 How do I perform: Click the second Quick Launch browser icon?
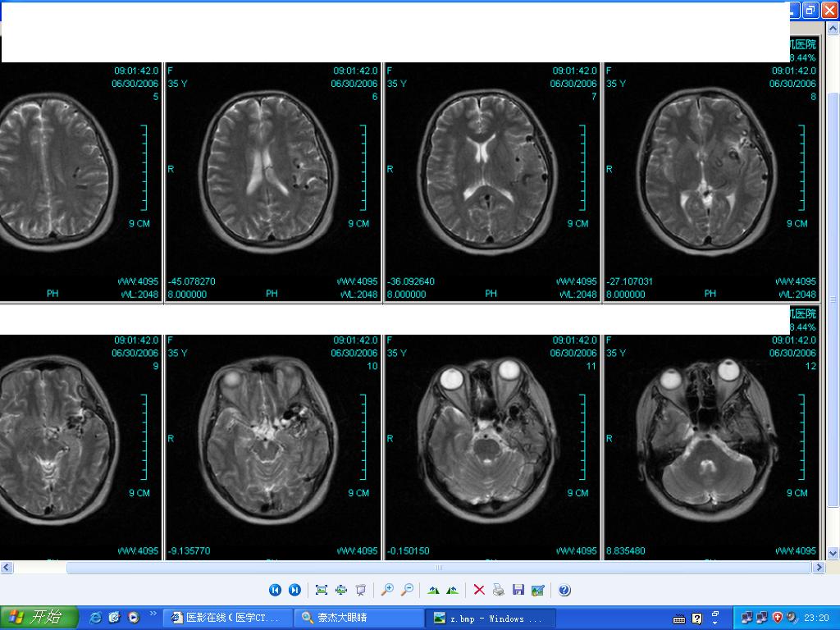tap(114, 618)
